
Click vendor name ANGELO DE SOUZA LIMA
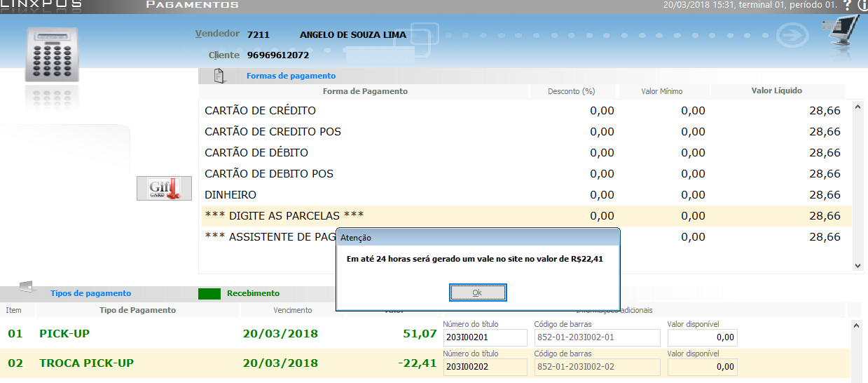pos(352,34)
